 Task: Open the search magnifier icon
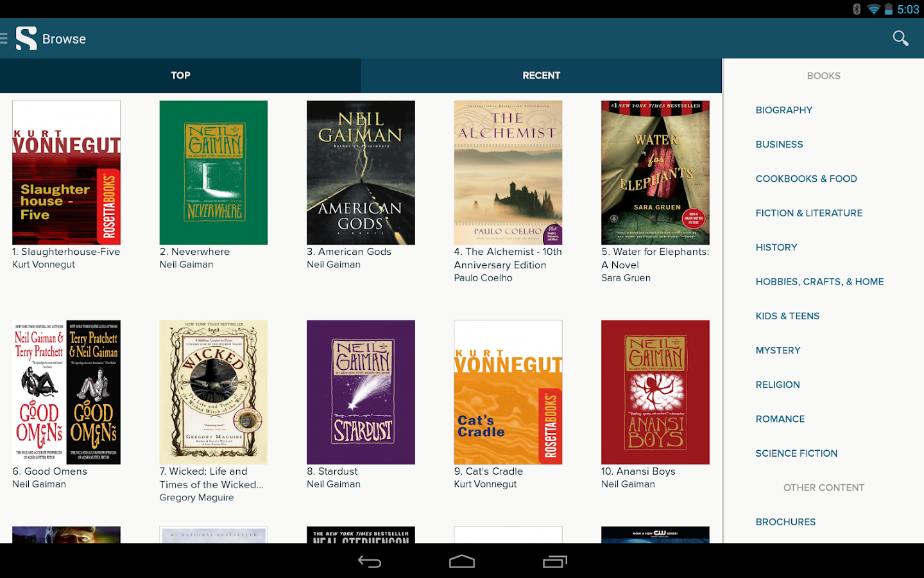tap(901, 39)
